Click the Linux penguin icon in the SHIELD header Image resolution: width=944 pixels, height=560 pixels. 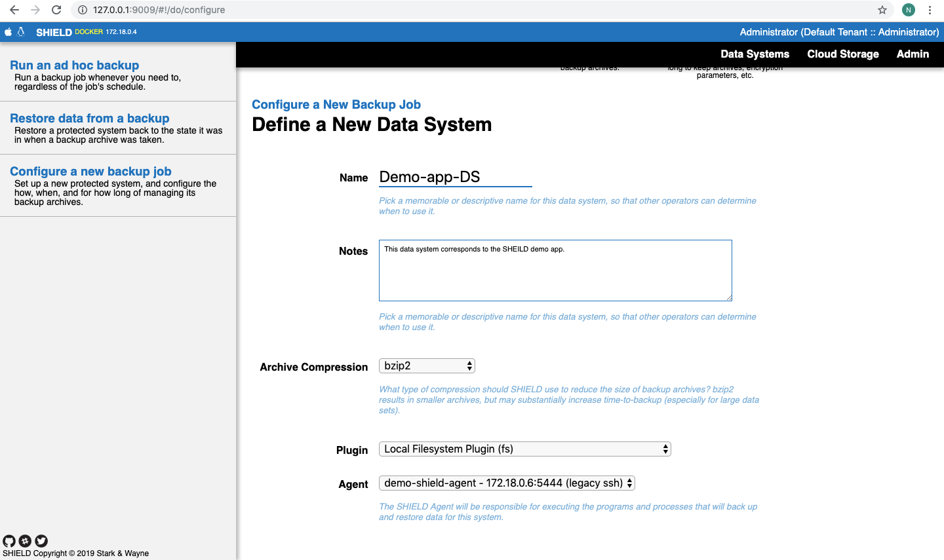(x=21, y=31)
